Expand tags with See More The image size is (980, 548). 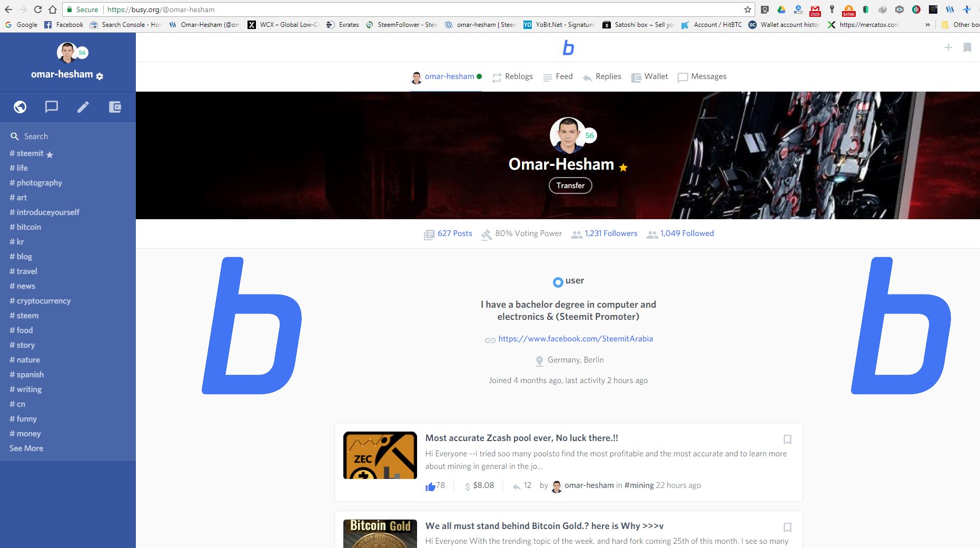click(x=26, y=448)
